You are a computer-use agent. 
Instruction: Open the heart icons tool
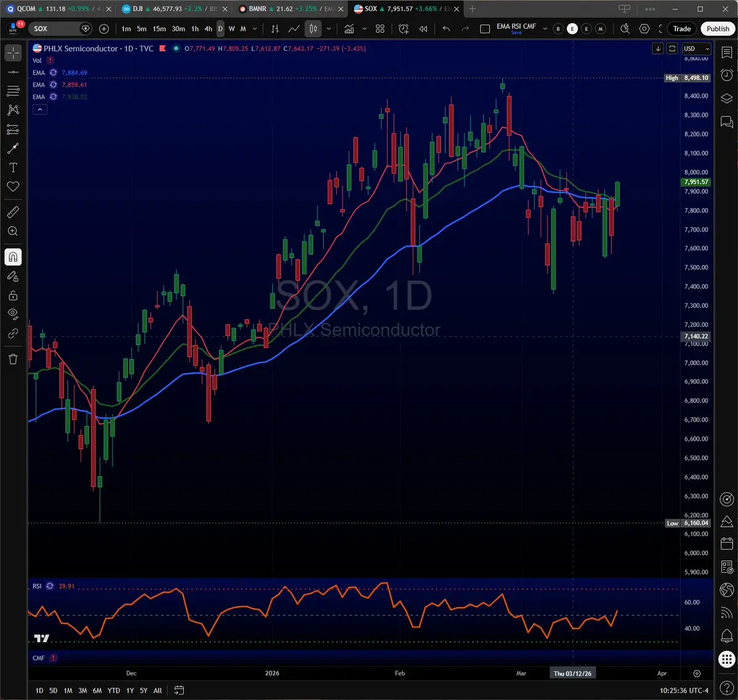coord(13,186)
